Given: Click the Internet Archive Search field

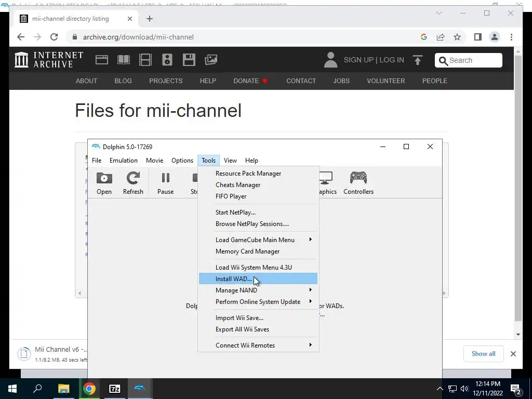Looking at the screenshot, I should coord(469,60).
